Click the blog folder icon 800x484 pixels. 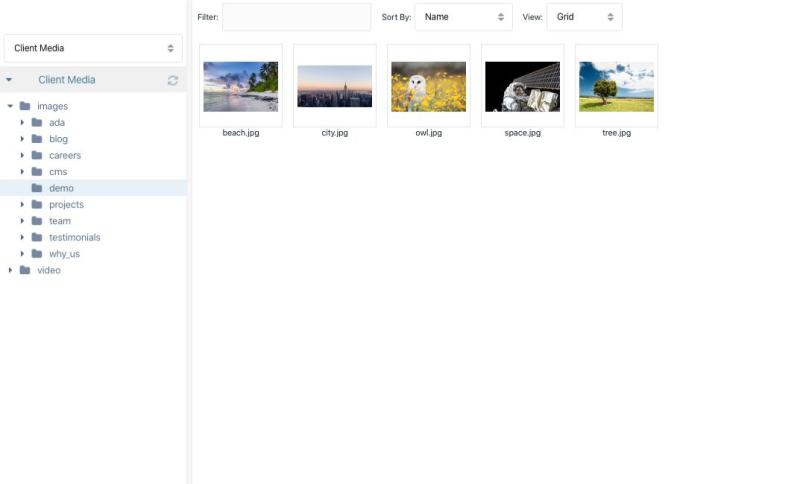click(37, 139)
